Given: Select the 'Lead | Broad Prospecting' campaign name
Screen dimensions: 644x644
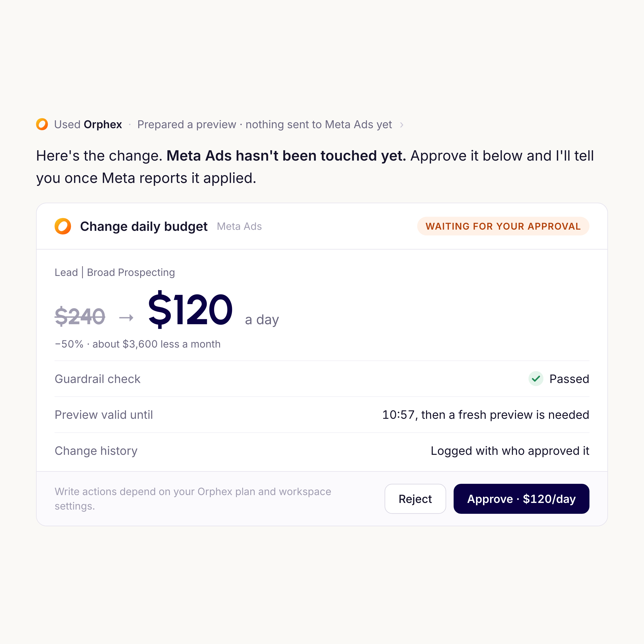Looking at the screenshot, I should (115, 272).
